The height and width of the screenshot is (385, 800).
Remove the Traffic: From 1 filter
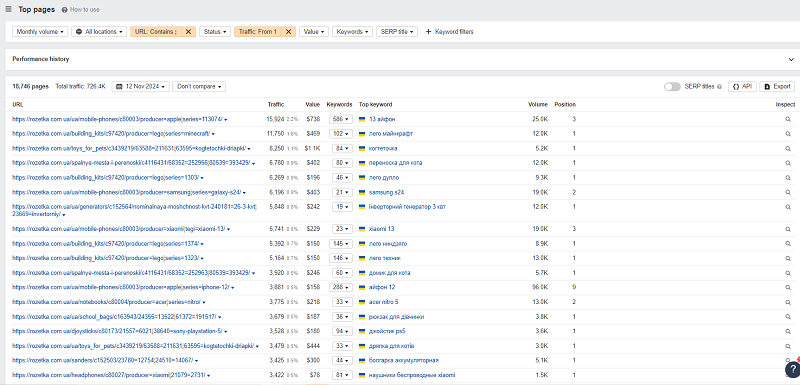point(288,32)
